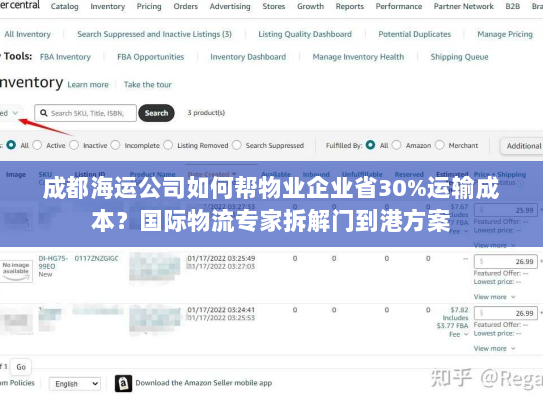
Task: Open the Pricing menu
Action: point(149,7)
